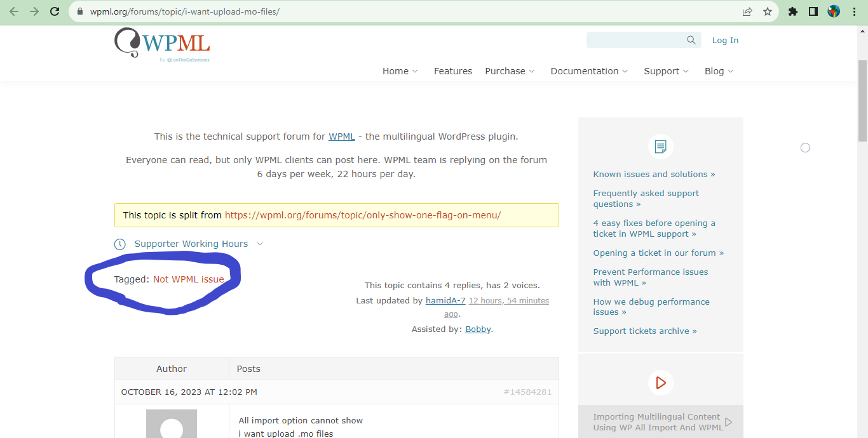Click the small play arrow beside Importing Multilingual Content

coord(728,421)
